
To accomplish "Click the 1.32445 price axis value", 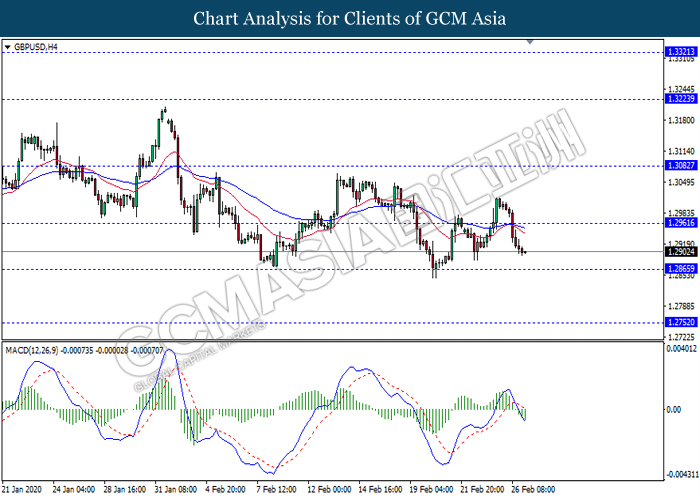I will (x=681, y=90).
